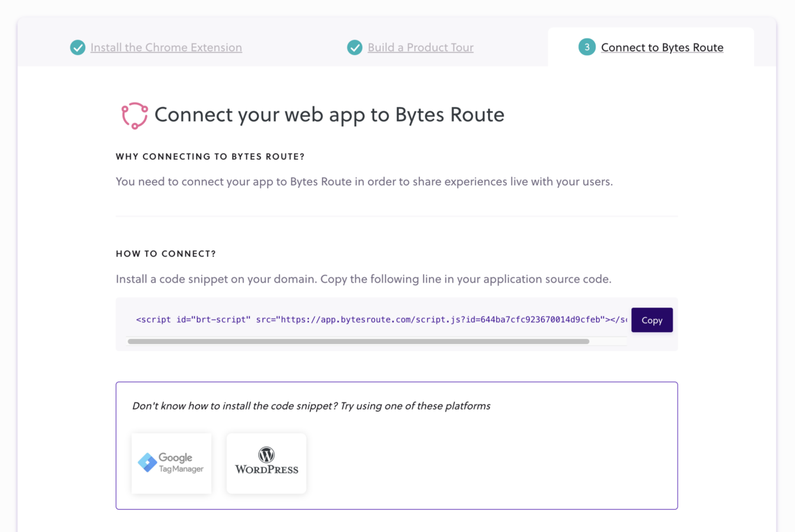
Task: Click the checkmark beside Install the Chrome Extension
Action: click(x=77, y=47)
